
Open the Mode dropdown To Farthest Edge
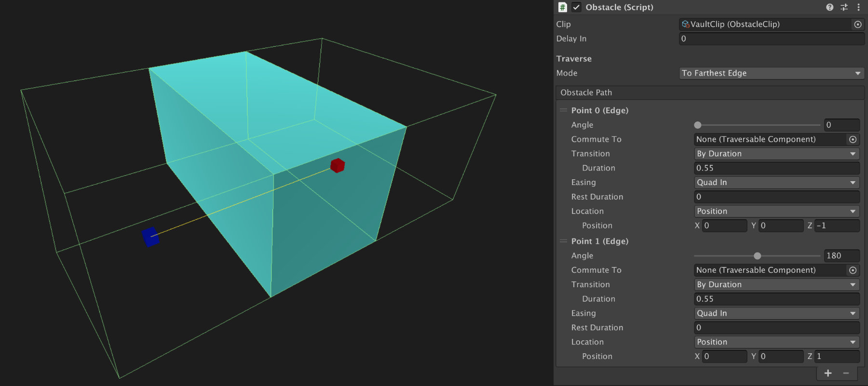click(772, 73)
